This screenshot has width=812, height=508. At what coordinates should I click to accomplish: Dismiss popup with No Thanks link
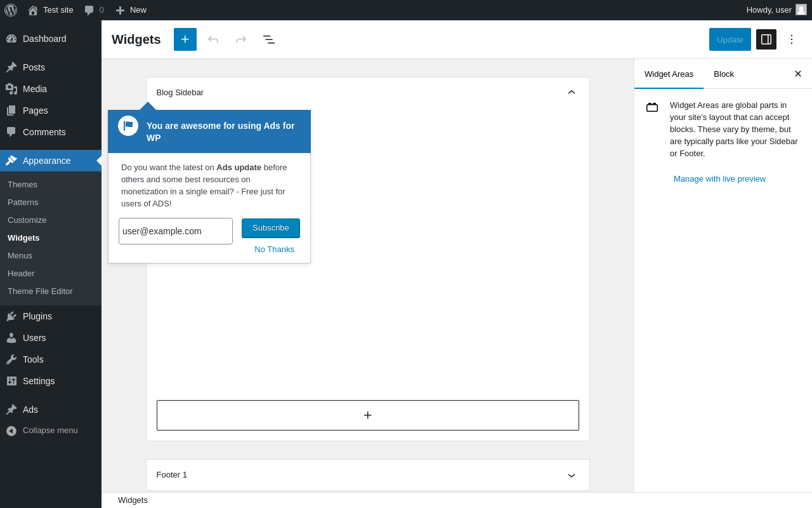[274, 250]
